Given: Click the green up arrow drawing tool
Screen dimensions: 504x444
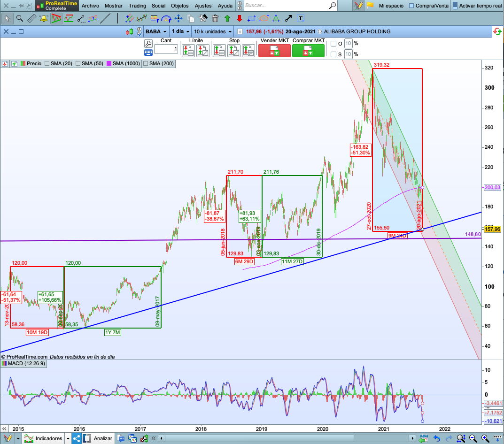Looking at the screenshot, I should pyautogui.click(x=227, y=19).
